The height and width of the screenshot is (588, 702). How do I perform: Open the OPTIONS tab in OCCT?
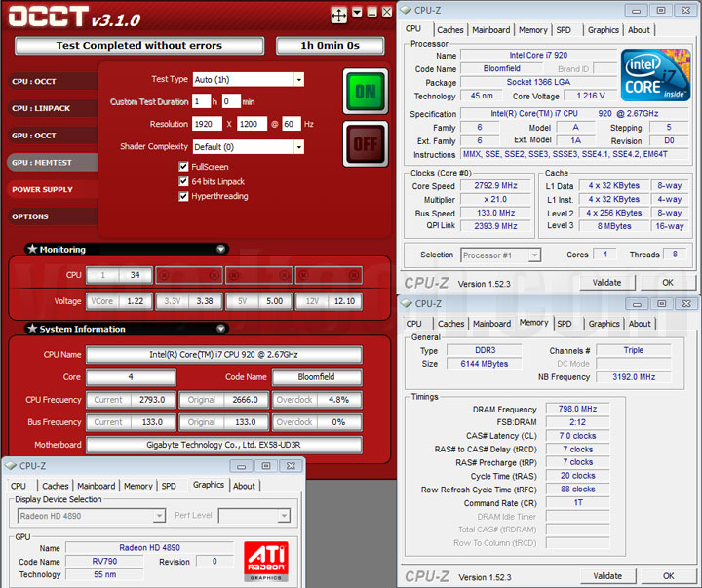point(53,216)
